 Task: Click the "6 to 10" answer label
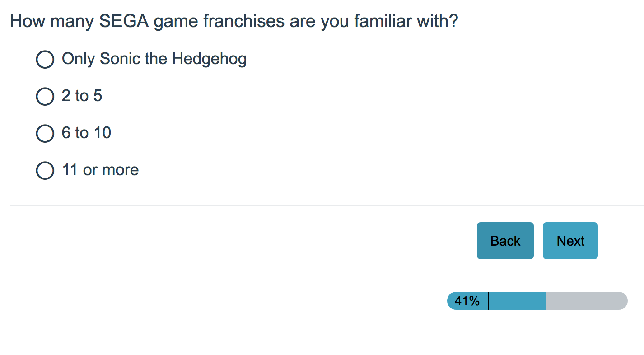pyautogui.click(x=86, y=133)
